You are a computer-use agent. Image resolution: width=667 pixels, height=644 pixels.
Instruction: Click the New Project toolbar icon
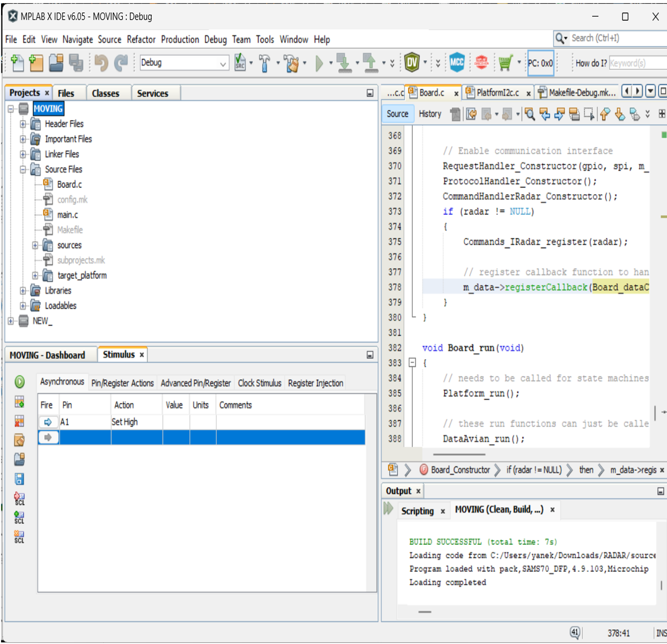(x=36, y=63)
